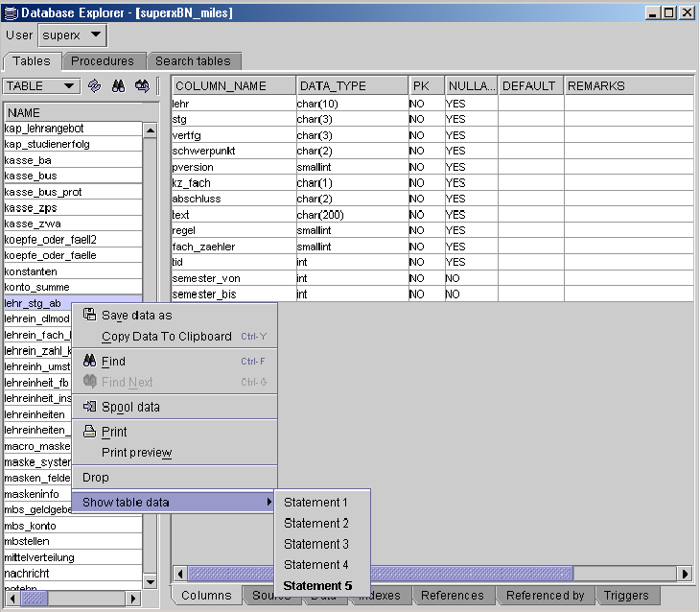Select table mittelverteilung in list
The image size is (700, 612).
click(73, 557)
